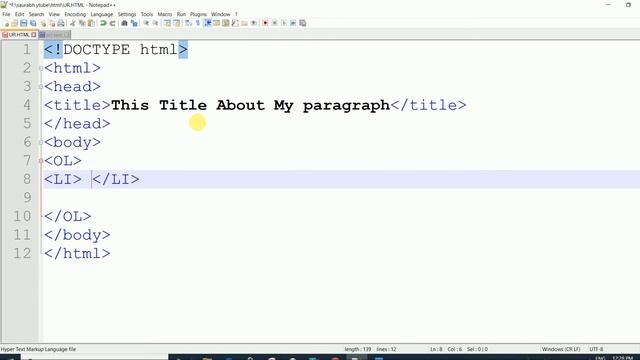Open the Replace toolbar icon
The width and height of the screenshot is (640, 360).
pos(134,23)
